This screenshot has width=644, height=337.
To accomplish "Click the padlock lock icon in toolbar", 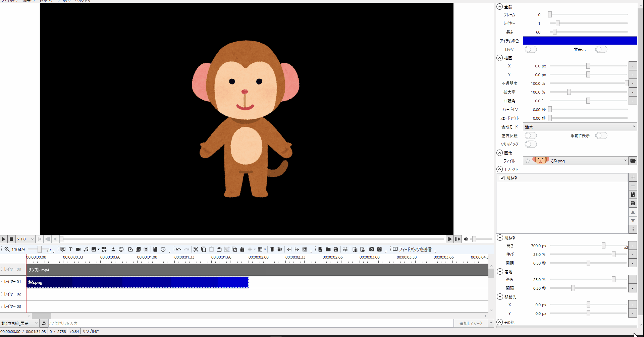I will coord(242,249).
